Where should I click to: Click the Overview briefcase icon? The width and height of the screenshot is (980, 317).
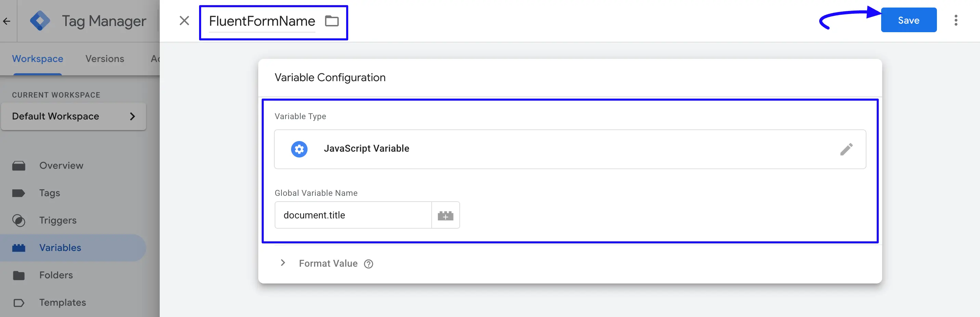pyautogui.click(x=18, y=166)
